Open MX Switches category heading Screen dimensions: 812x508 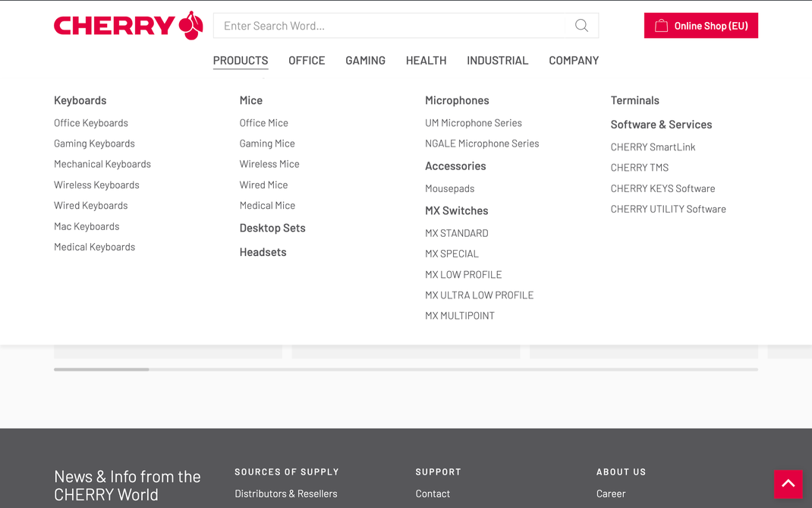[x=457, y=211]
